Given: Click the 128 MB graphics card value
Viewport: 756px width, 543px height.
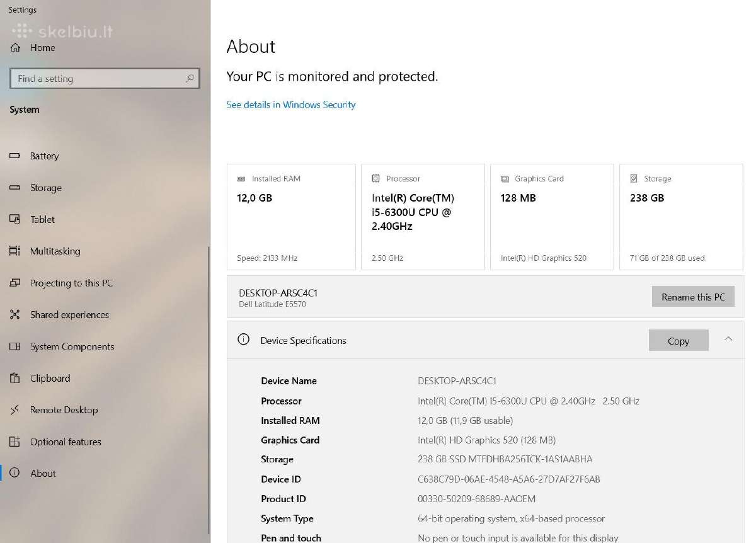Looking at the screenshot, I should click(x=518, y=198).
